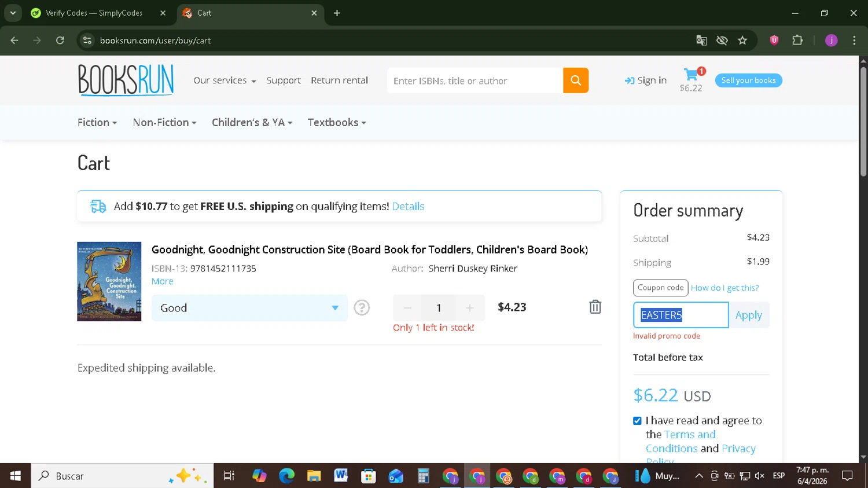Delete the book with trash icon

[595, 307]
